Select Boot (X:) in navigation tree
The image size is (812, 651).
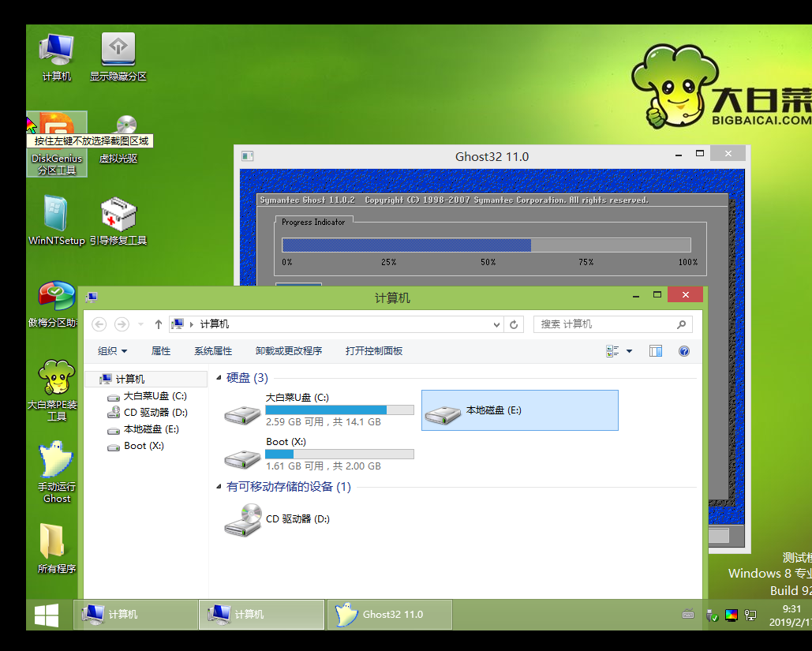[136, 446]
